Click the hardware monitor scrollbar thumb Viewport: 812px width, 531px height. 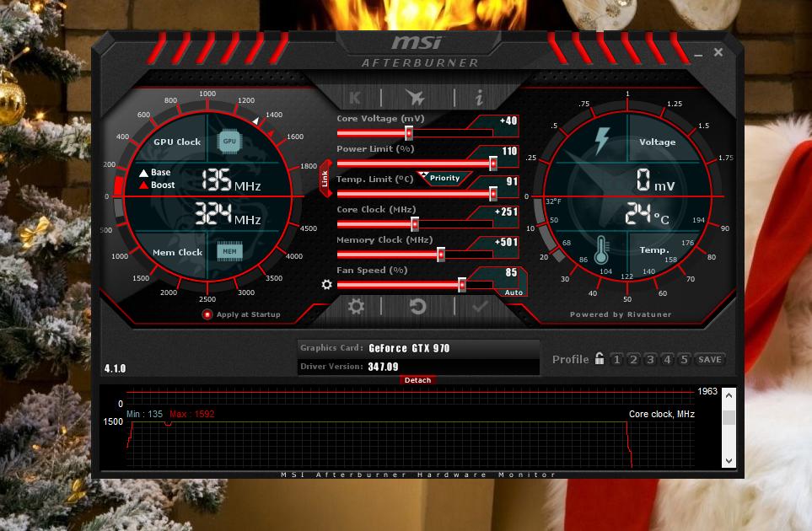(x=729, y=417)
